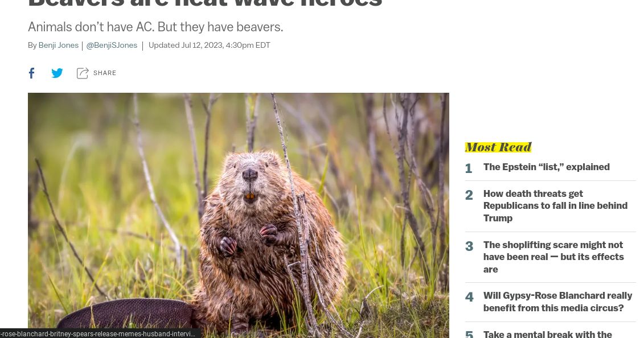Click rank number 1 in Most Read
The height and width of the screenshot is (338, 644).
point(469,168)
